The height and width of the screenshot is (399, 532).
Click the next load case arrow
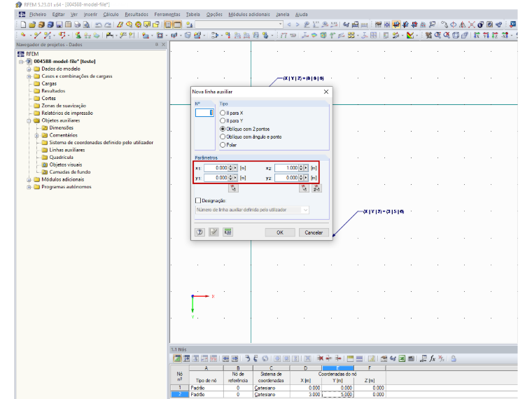click(x=297, y=24)
